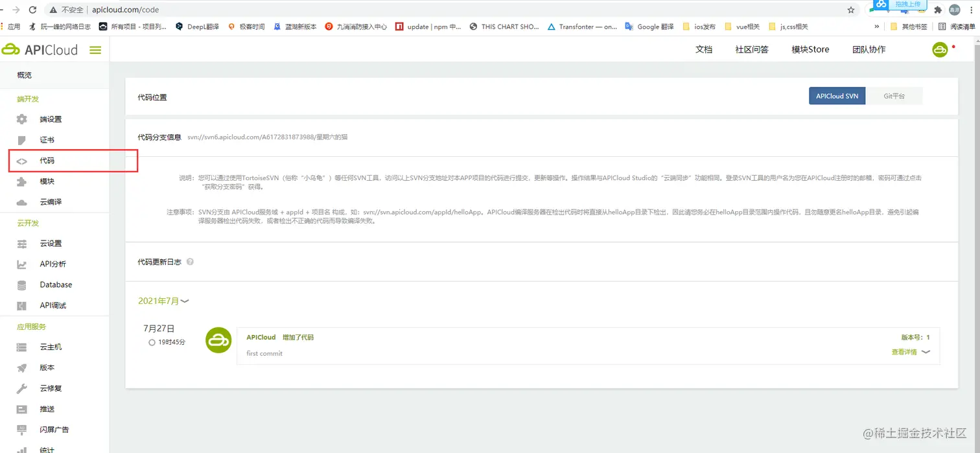Click the API调试 icon in sidebar
The width and height of the screenshot is (980, 453).
pyautogui.click(x=22, y=306)
